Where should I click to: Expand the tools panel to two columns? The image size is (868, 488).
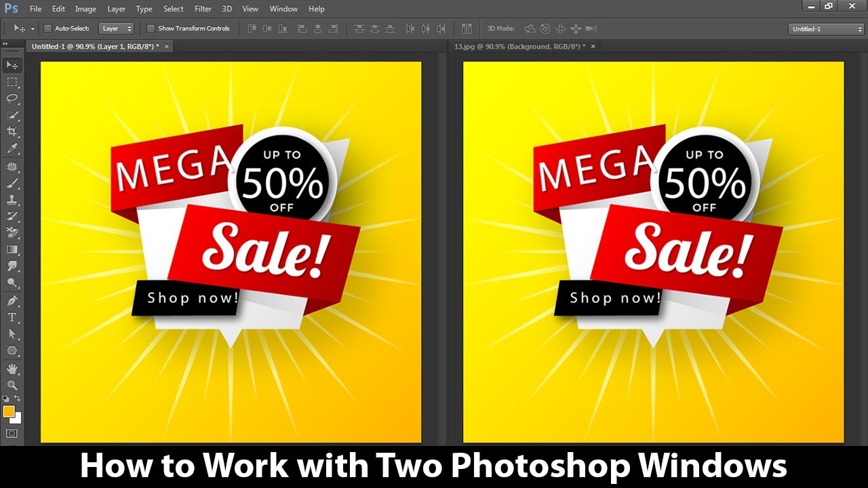[x=5, y=43]
